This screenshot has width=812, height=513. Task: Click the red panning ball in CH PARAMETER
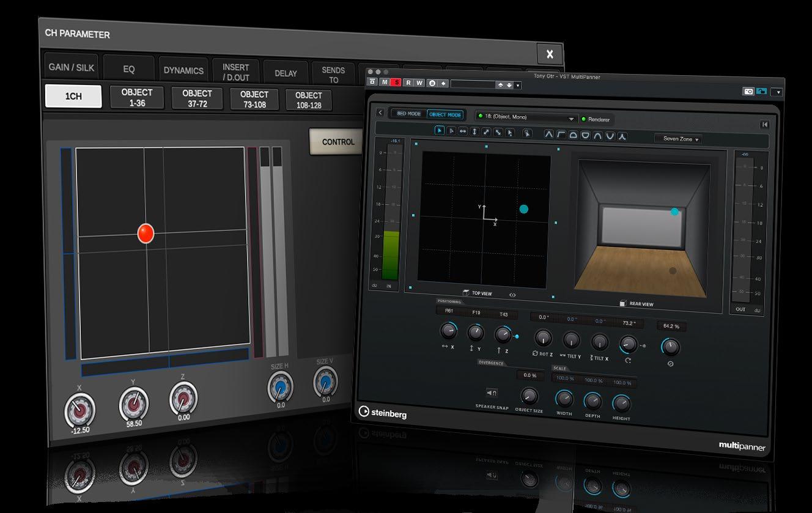146,233
